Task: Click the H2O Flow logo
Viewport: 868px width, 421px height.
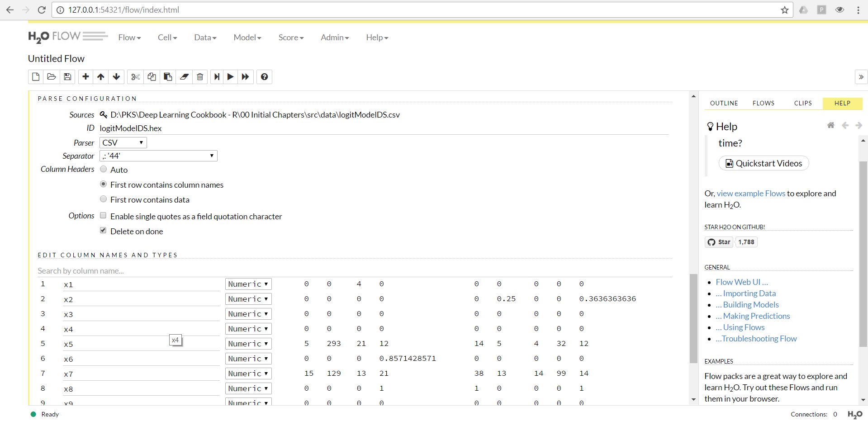Action: 68,37
